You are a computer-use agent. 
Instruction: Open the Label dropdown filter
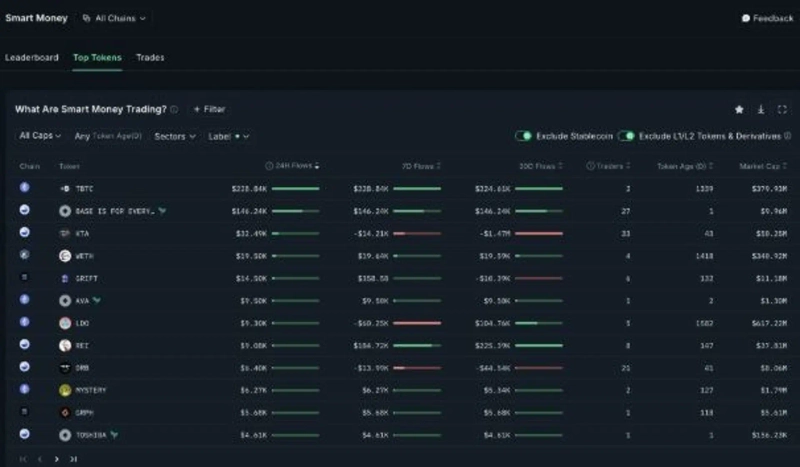coord(228,136)
